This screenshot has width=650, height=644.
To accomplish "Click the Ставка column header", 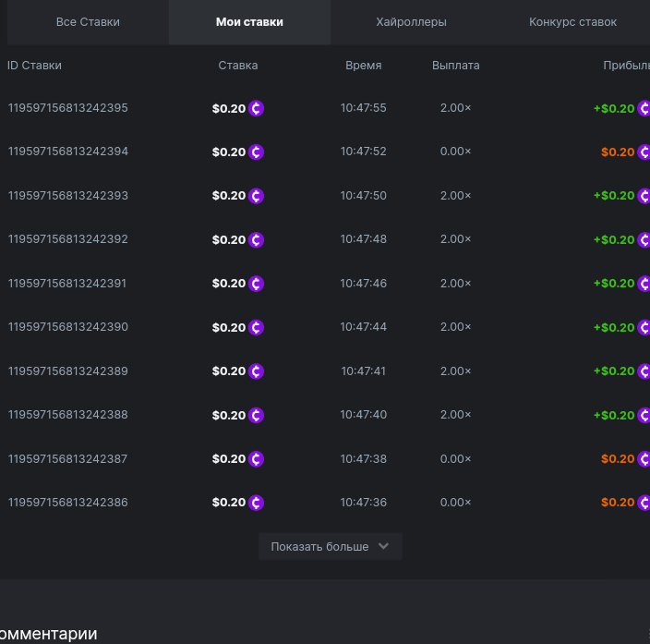I will tap(238, 66).
